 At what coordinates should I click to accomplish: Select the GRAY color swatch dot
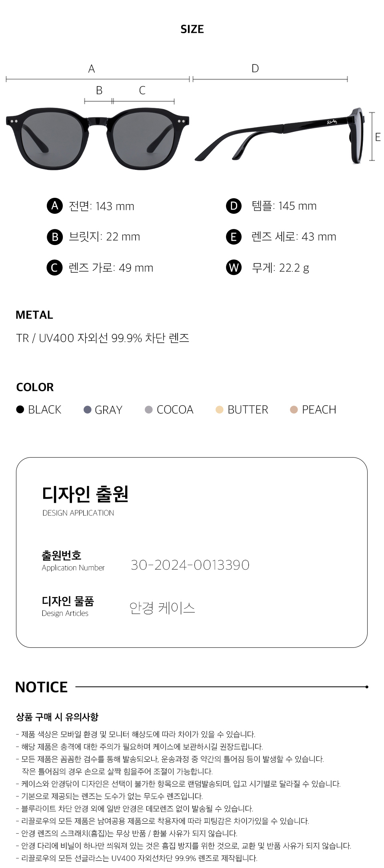(x=87, y=410)
